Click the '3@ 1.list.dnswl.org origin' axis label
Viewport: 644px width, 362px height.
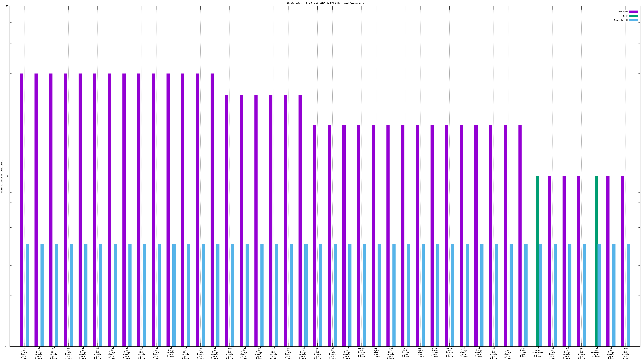tap(273, 353)
